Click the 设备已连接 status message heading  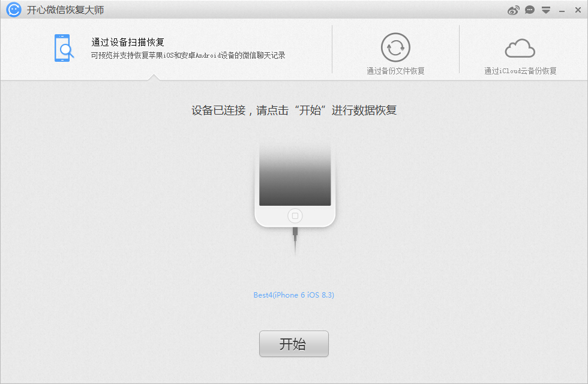(294, 110)
